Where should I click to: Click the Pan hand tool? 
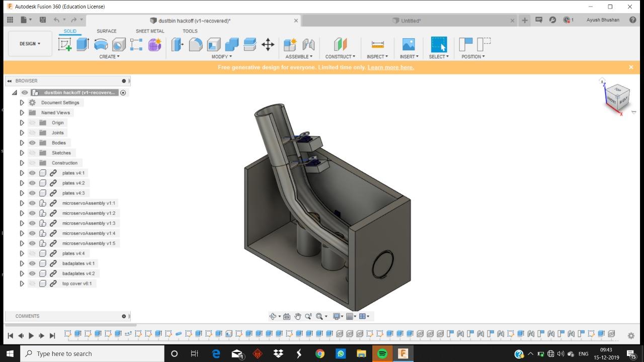tap(297, 316)
